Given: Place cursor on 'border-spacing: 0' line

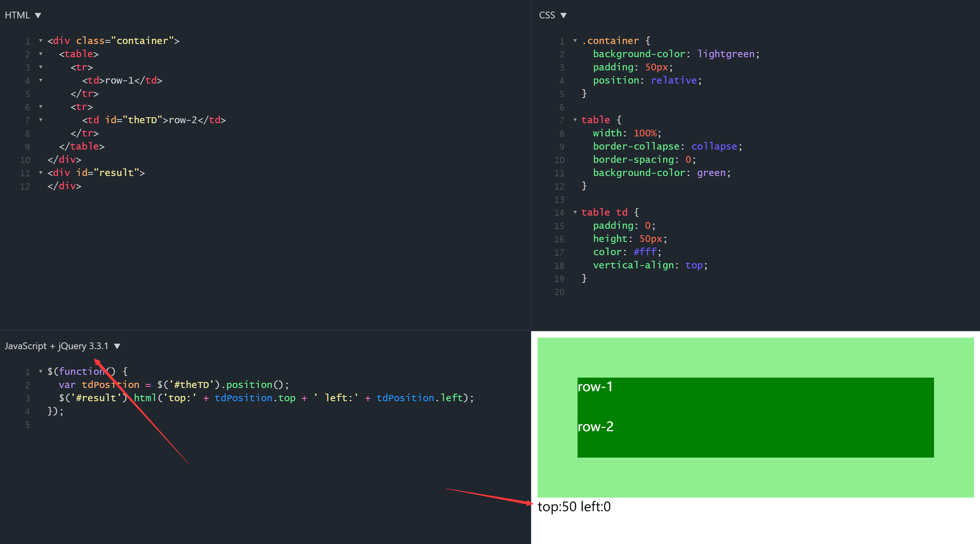Looking at the screenshot, I should tap(644, 160).
